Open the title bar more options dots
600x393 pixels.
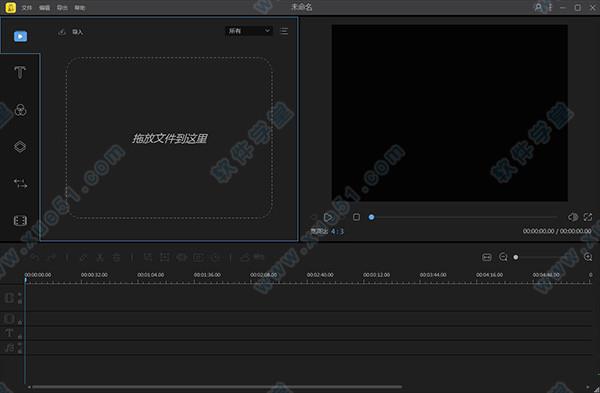point(550,7)
